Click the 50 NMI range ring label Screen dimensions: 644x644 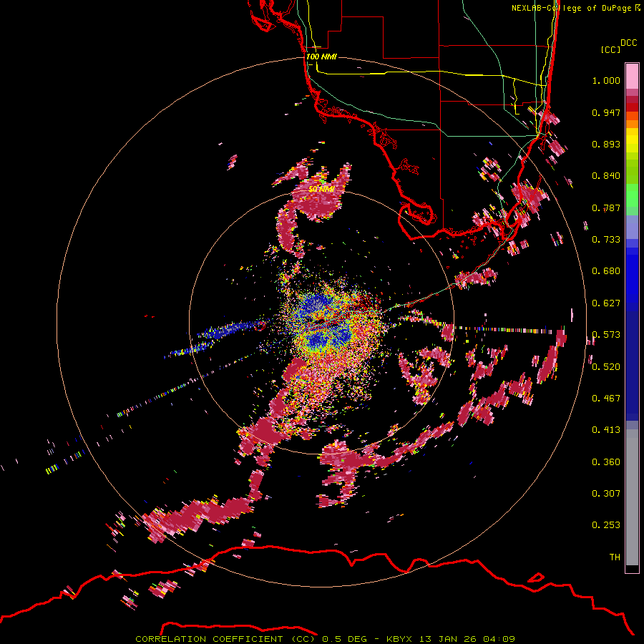[x=321, y=190]
